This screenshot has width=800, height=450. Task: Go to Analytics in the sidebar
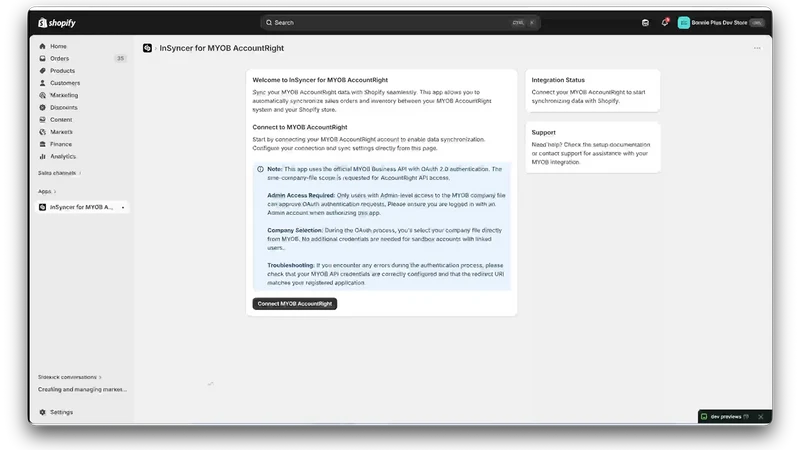click(x=63, y=156)
